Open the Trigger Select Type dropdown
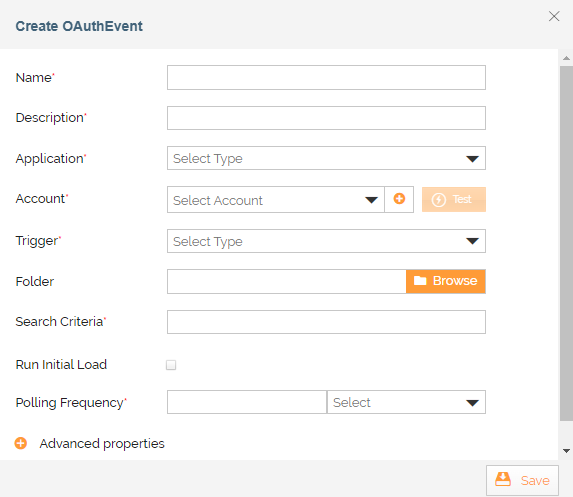Screen dimensions: 573x497 click(326, 241)
